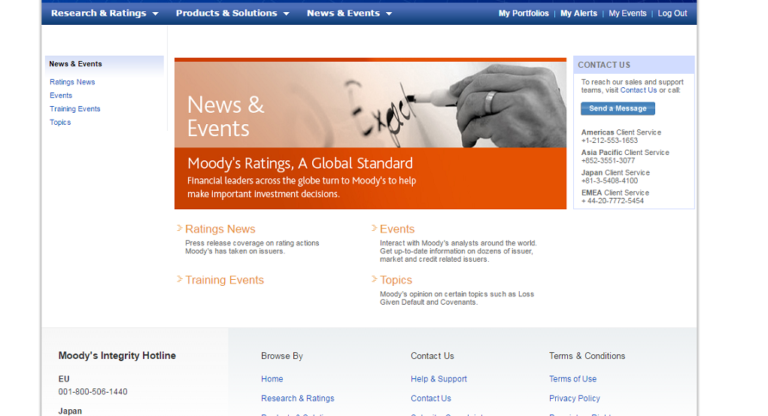Expand the Products & Solutions dropdown arrow
This screenshot has width=768, height=416.
[x=286, y=14]
